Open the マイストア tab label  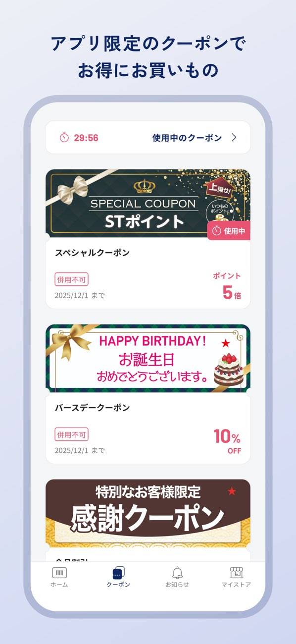[x=236, y=585]
